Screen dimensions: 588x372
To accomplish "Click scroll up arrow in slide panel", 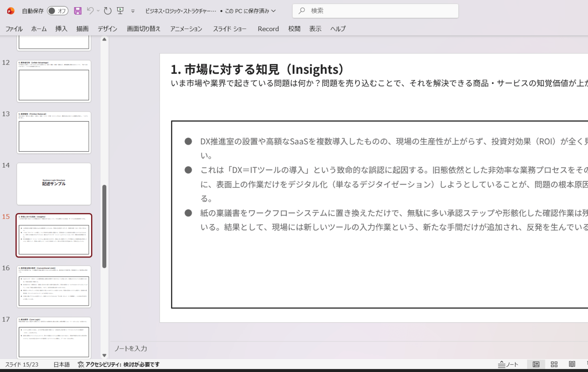I will (x=104, y=39).
